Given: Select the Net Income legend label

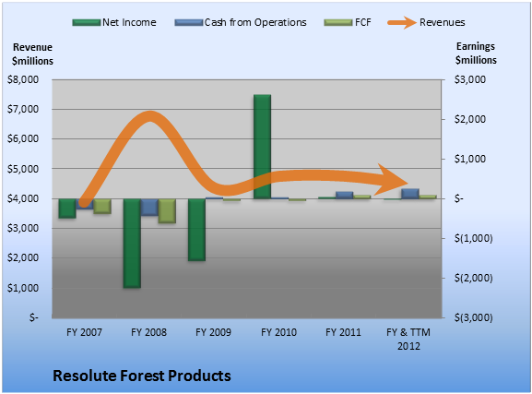Looking at the screenshot, I should (x=129, y=22).
